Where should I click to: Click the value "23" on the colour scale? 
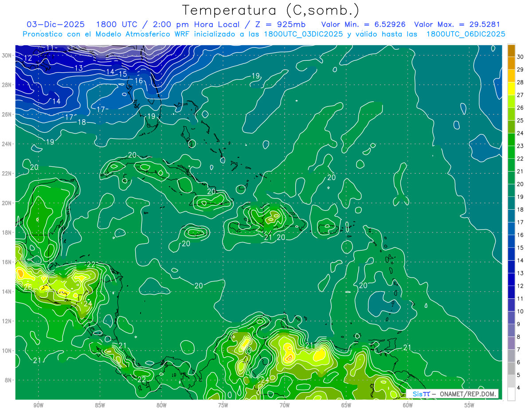pyautogui.click(x=520, y=146)
